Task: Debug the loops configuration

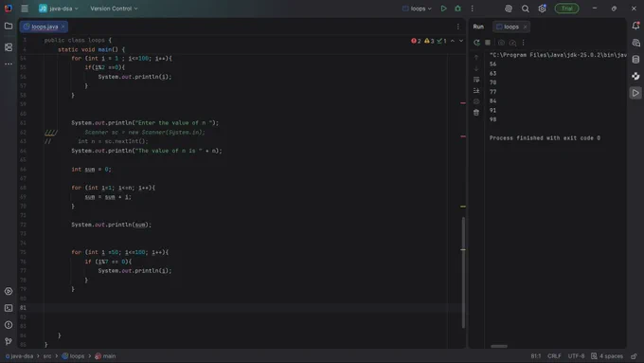Action: (x=457, y=9)
